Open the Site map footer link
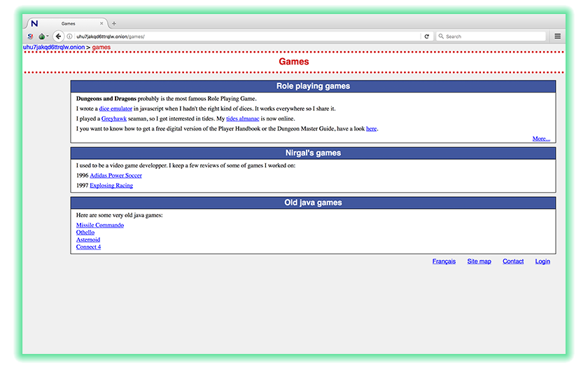Image resolution: width=588 pixels, height=368 pixels. [x=479, y=261]
